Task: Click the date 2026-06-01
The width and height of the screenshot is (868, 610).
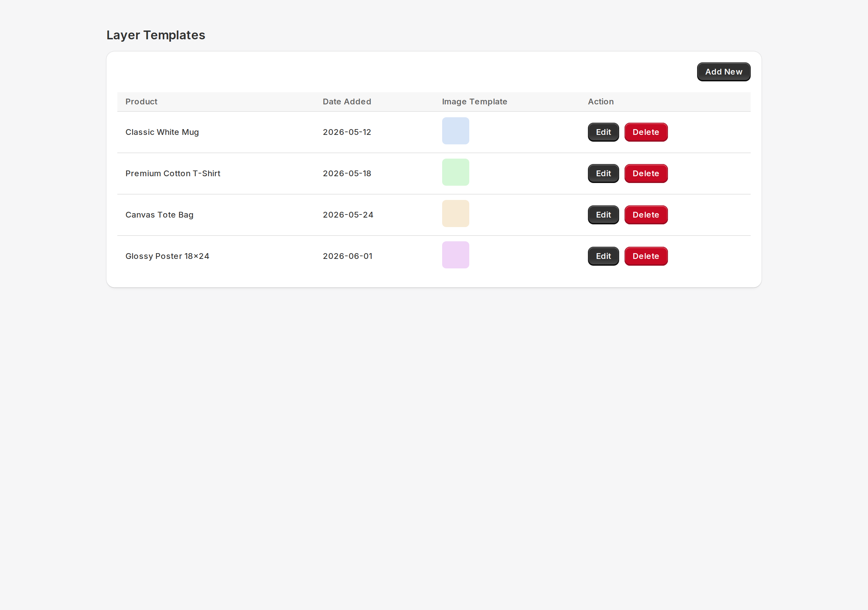Action: click(x=348, y=256)
